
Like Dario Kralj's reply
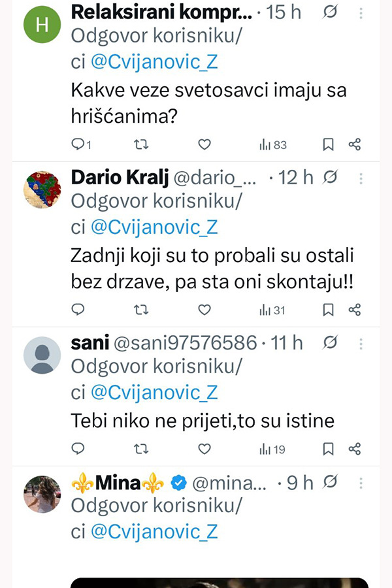[x=204, y=310]
